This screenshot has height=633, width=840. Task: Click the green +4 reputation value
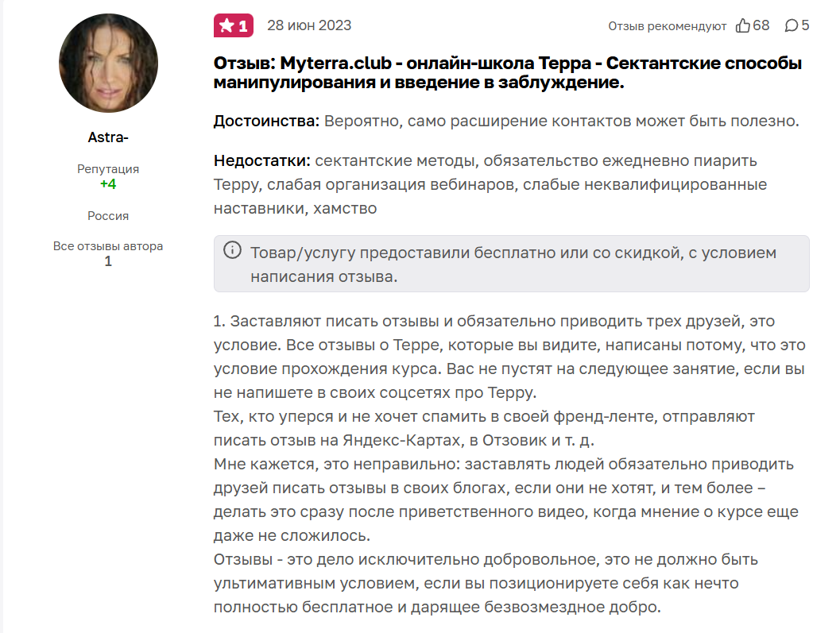(108, 184)
